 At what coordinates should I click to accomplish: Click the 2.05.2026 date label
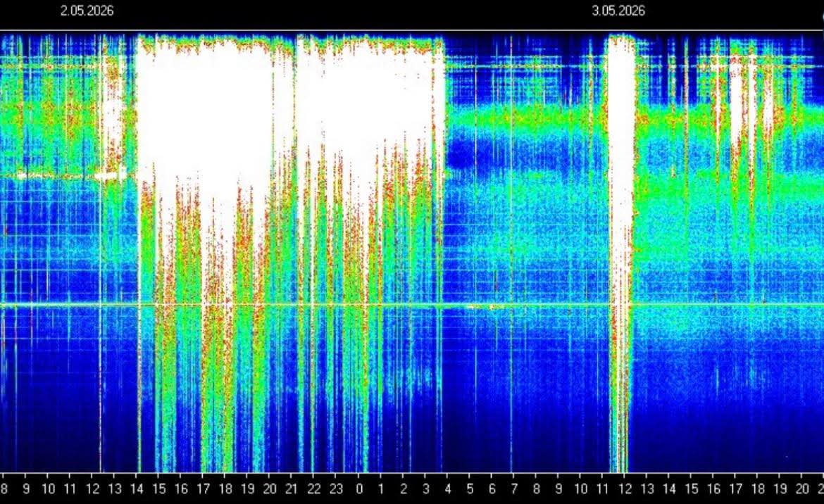(87, 11)
